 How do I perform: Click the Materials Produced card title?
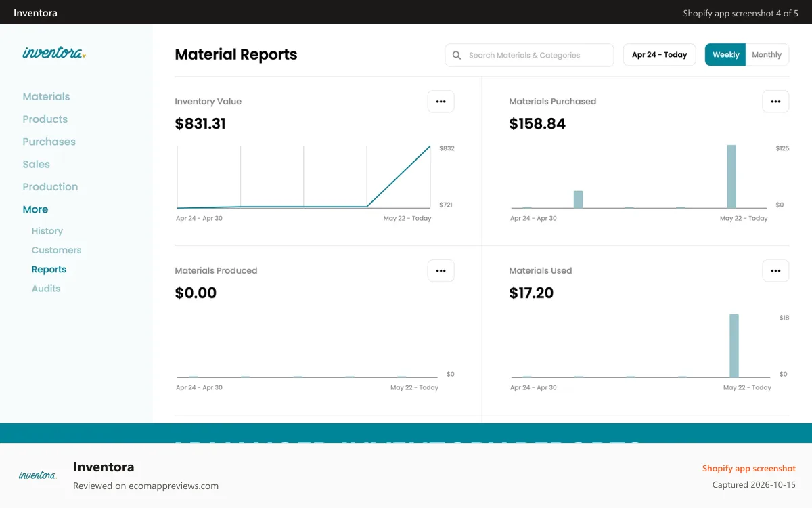[216, 271]
